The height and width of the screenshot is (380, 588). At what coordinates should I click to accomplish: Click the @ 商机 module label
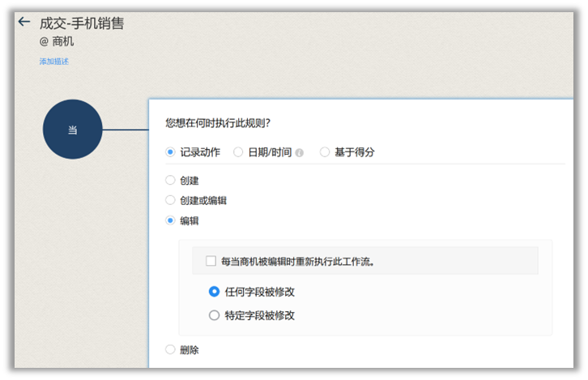coord(57,41)
